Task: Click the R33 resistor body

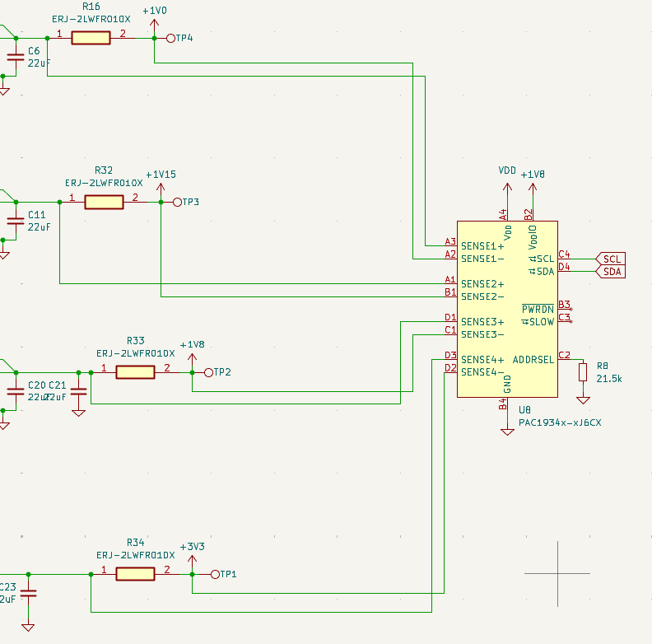Action: [x=135, y=372]
